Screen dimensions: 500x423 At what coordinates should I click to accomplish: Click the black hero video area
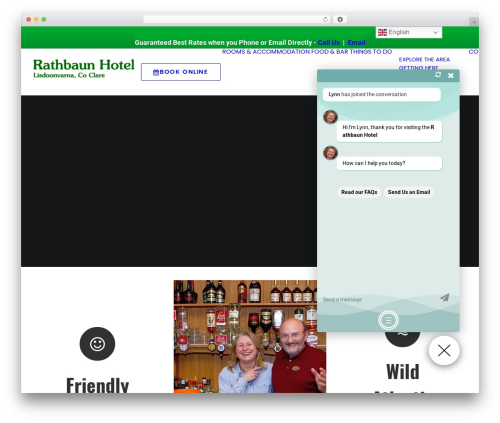[169, 181]
